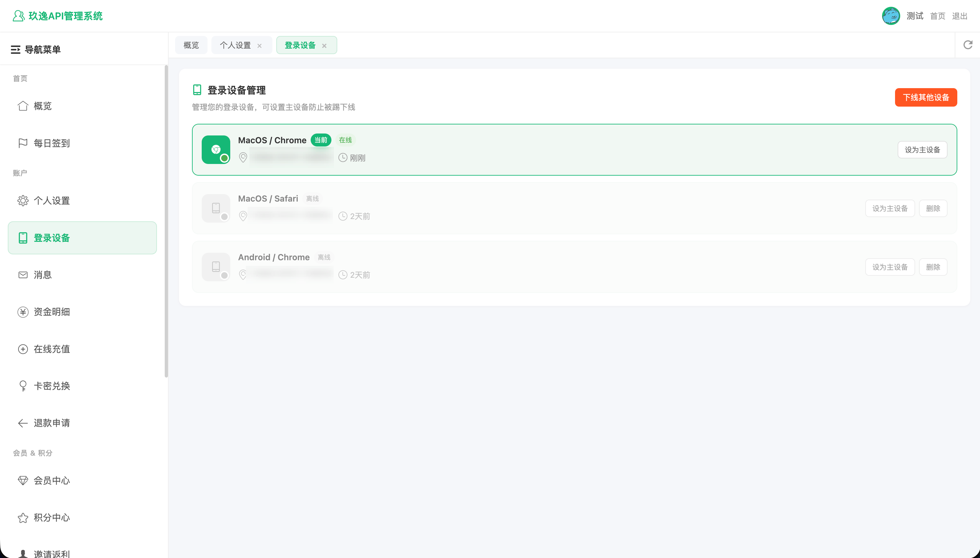Click the 管理您的登录设备 description text
980x558 pixels.
click(x=273, y=107)
